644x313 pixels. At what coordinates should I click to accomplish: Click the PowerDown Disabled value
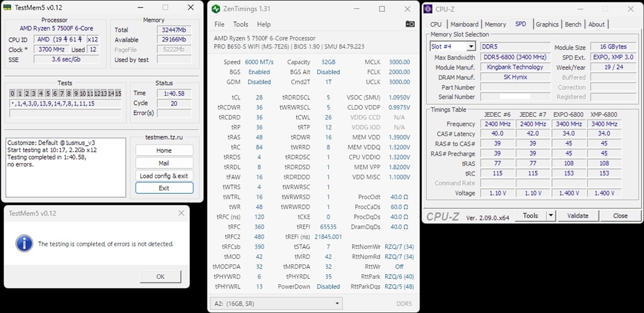click(328, 287)
